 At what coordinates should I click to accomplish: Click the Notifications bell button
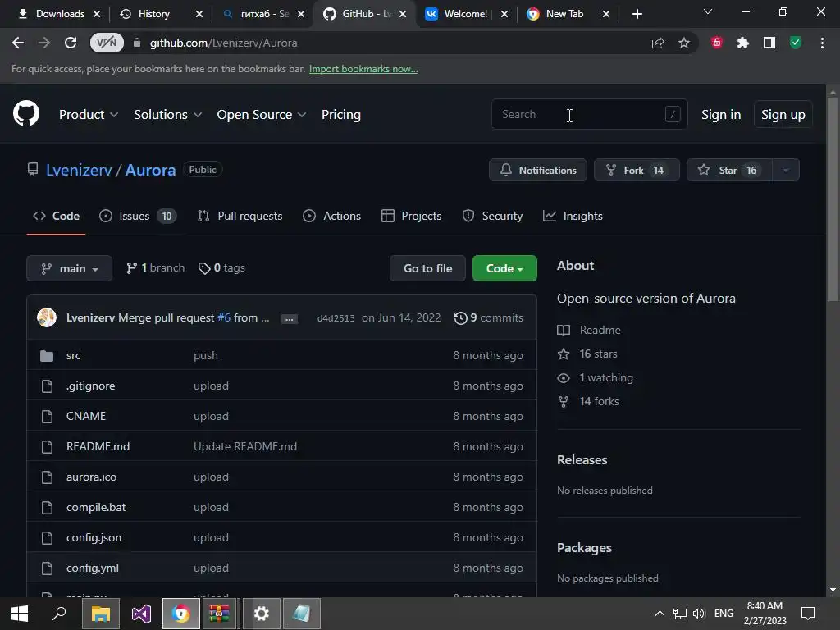click(538, 170)
